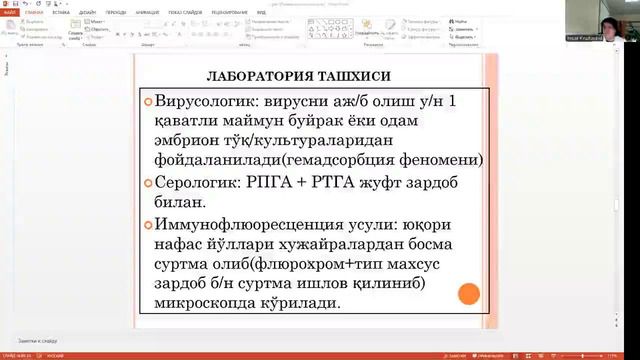This screenshot has width=640, height=360.
Task: Adjust the zoom slider in status bar
Action: [582, 356]
